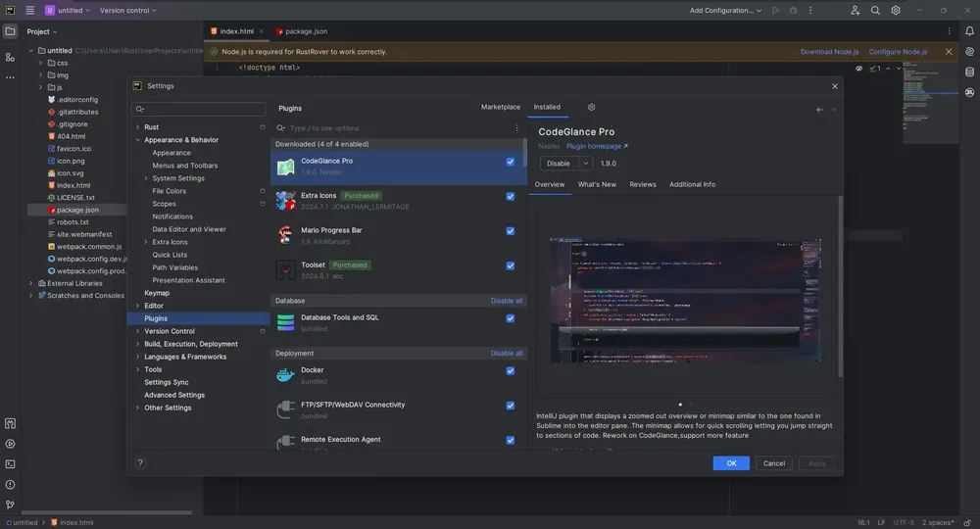
Task: Open the Reviews tab
Action: tap(643, 184)
